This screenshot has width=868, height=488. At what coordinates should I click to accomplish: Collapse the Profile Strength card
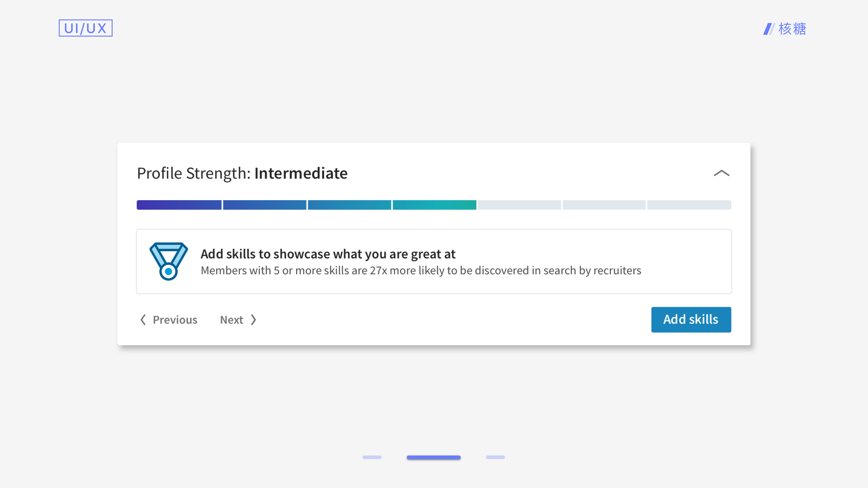(722, 173)
